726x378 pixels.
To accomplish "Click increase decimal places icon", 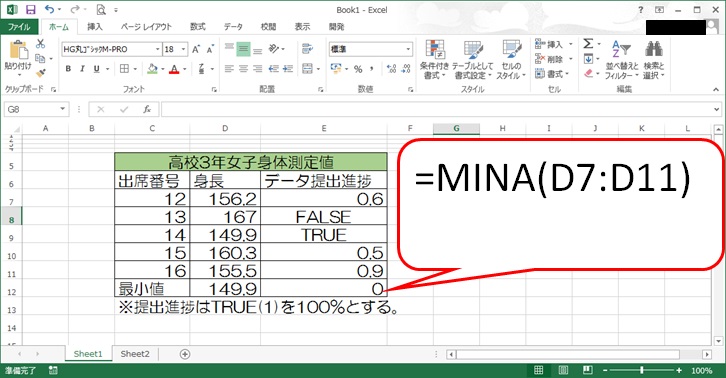I will click(x=392, y=69).
